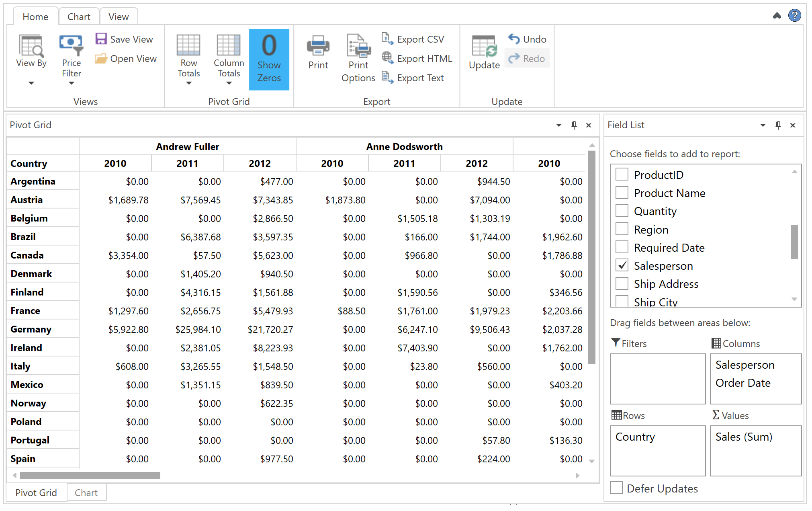This screenshot has height=511, width=812.
Task: Collapse the ribbon with the up arrow
Action: pos(777,16)
